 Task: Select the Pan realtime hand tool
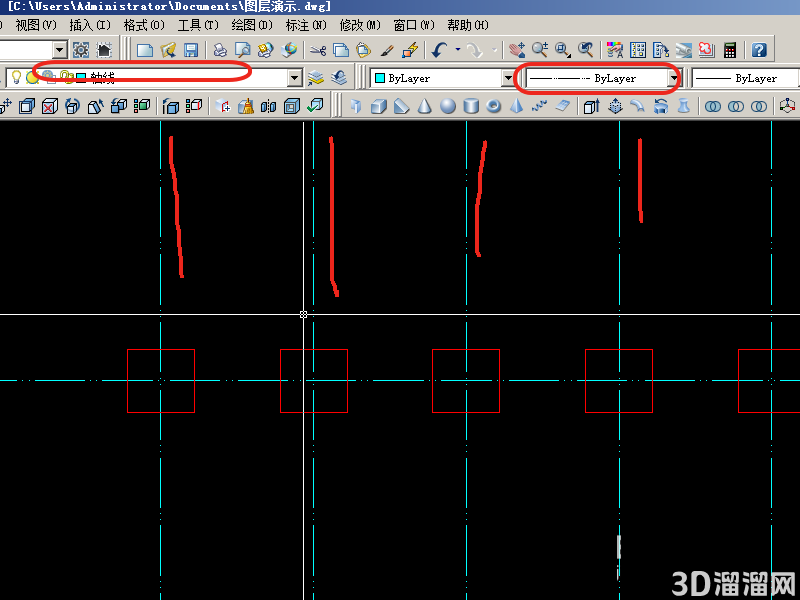(517, 50)
